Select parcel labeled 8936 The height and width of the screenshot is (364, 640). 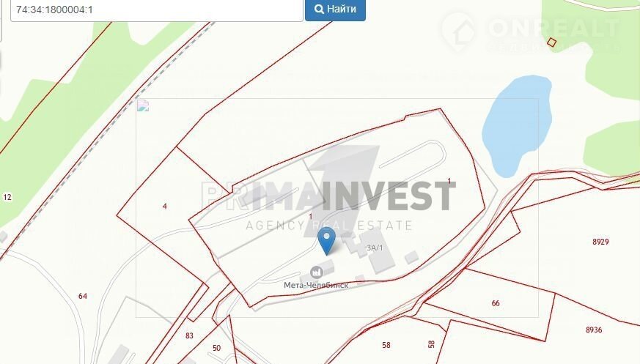tap(594, 330)
